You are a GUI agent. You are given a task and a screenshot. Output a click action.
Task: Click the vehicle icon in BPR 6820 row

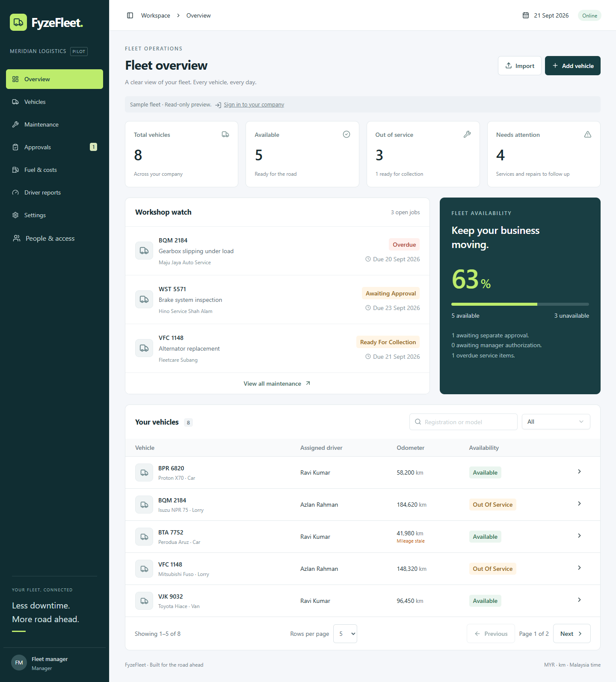144,472
